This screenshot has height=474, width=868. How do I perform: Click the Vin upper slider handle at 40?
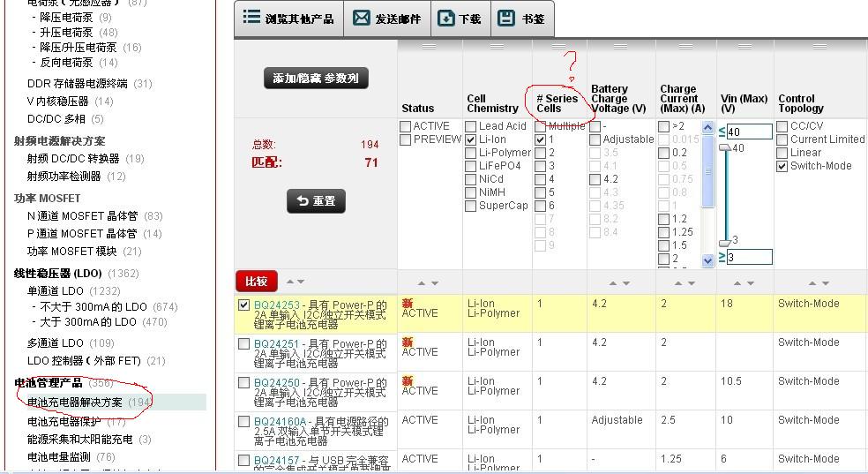724,147
